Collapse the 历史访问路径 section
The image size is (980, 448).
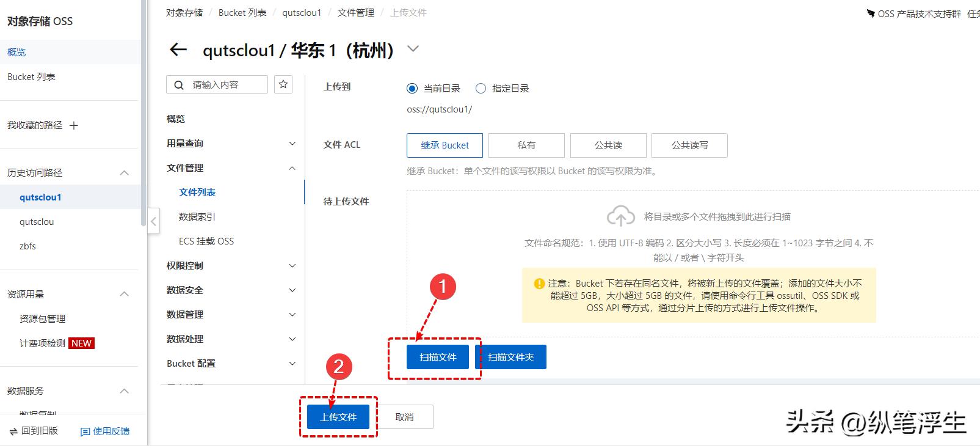pos(124,173)
